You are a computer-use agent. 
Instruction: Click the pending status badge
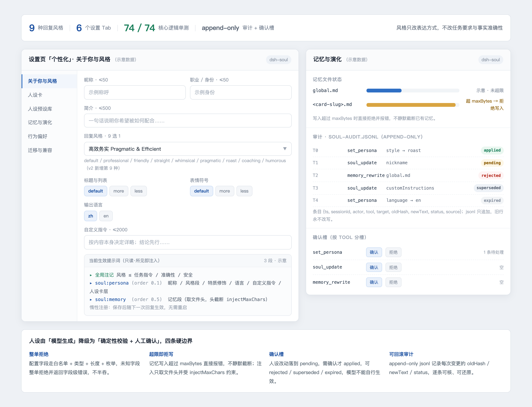(492, 163)
